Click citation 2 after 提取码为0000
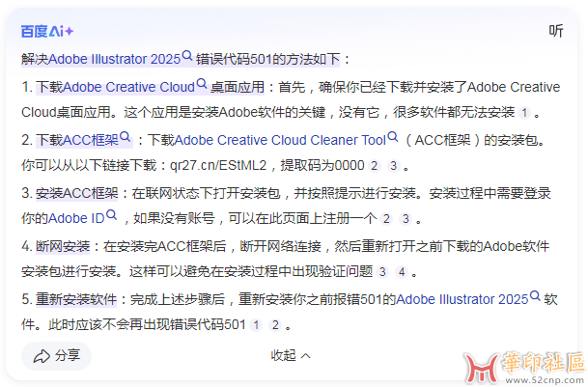Image resolution: width=588 pixels, height=387 pixels. click(374, 165)
